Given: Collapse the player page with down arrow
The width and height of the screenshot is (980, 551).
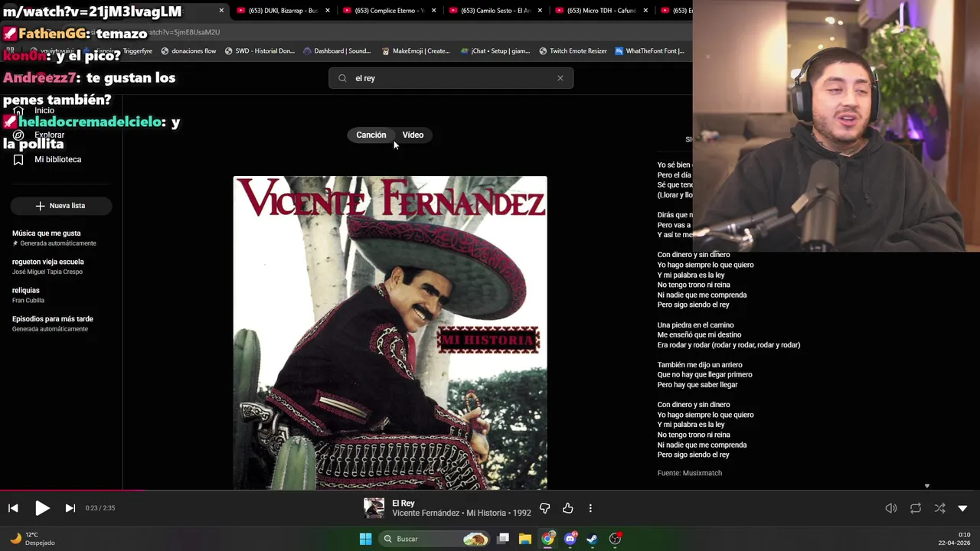Looking at the screenshot, I should [x=962, y=508].
